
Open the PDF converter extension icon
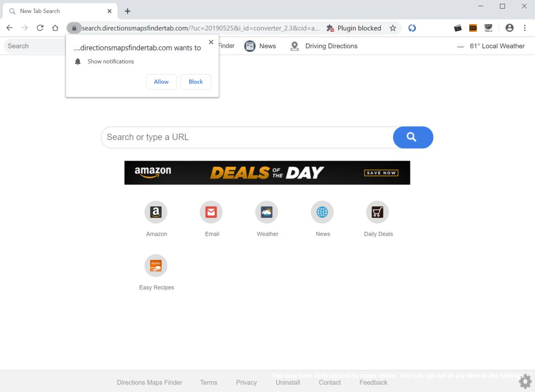pos(472,28)
